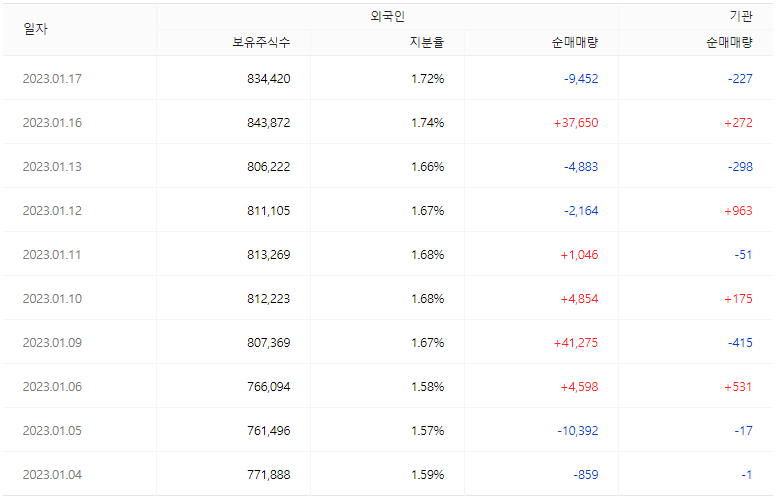Click foreign net volume -859
Image resolution: width=776 pixels, height=497 pixels.
tap(586, 475)
